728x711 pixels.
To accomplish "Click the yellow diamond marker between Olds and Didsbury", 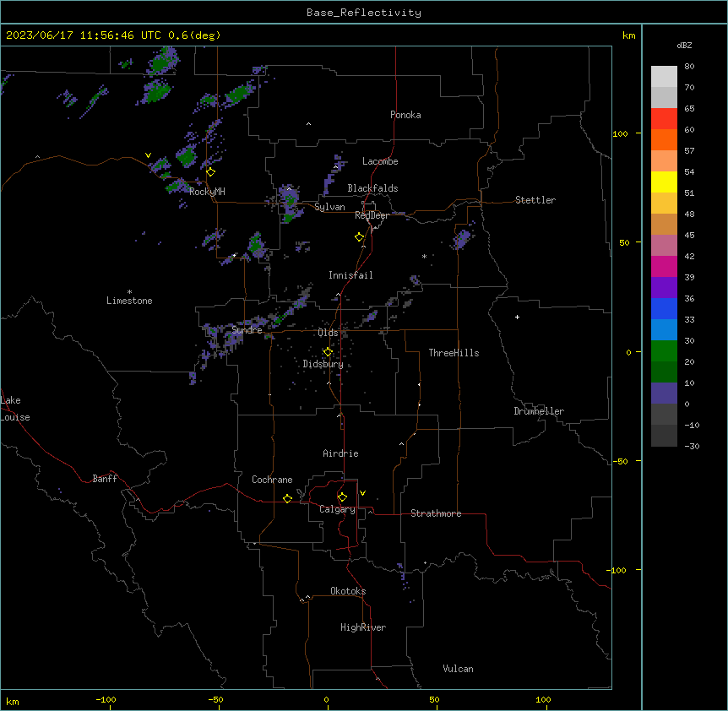I will click(x=328, y=352).
